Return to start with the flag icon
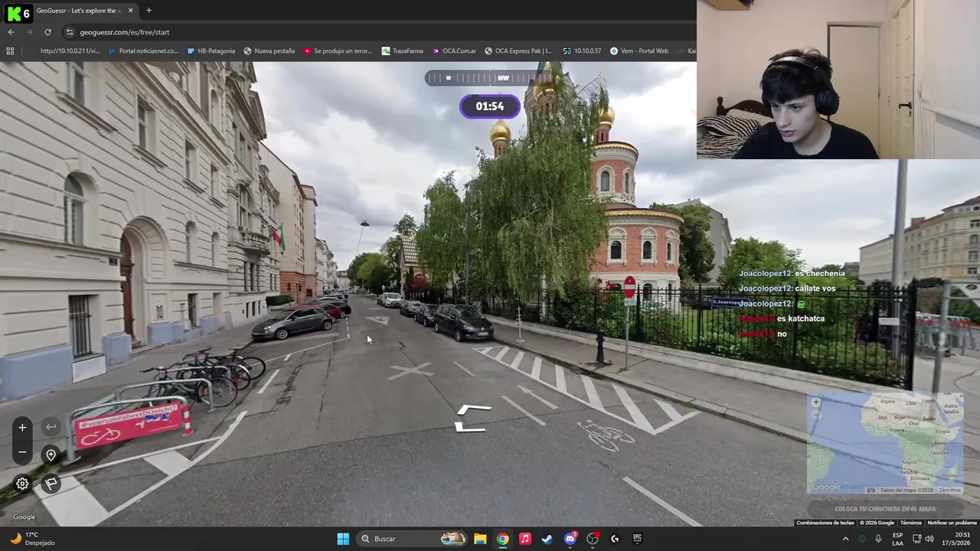 (51, 484)
